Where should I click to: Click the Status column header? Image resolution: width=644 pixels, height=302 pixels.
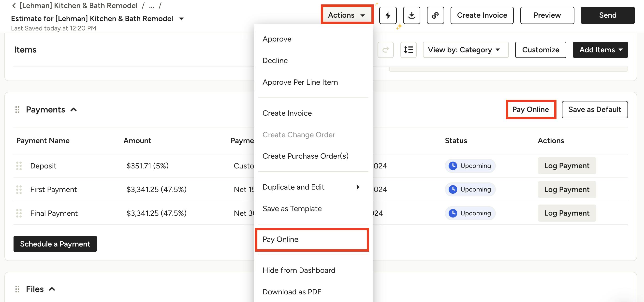point(456,141)
